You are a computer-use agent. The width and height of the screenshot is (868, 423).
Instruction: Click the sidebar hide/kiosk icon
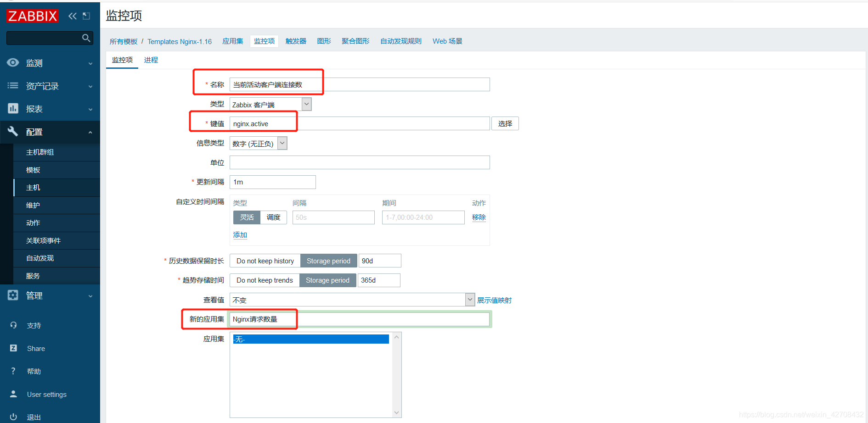(x=86, y=16)
